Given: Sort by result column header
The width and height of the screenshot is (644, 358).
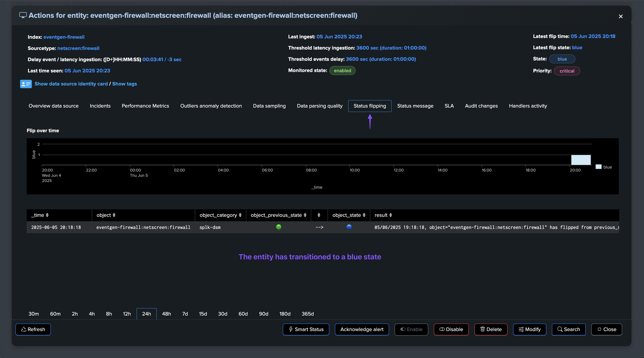Looking at the screenshot, I should coord(383,215).
